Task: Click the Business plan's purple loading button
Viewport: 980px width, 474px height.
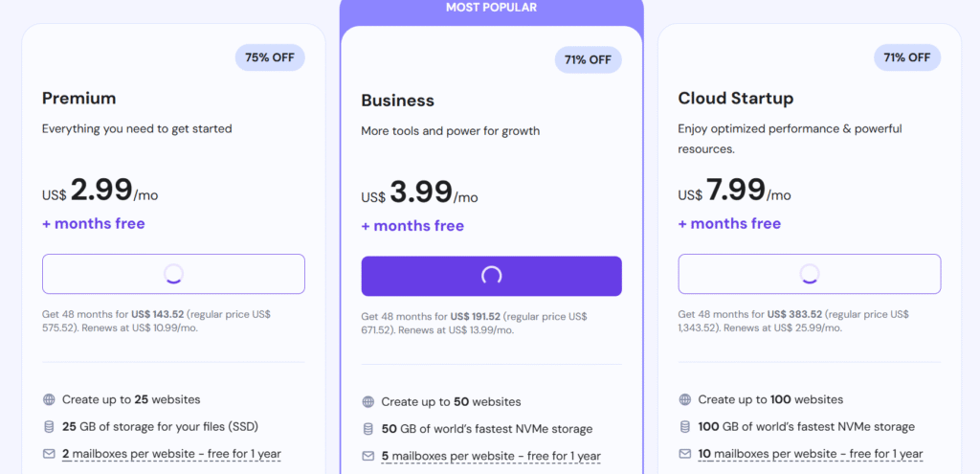Action: coord(491,276)
